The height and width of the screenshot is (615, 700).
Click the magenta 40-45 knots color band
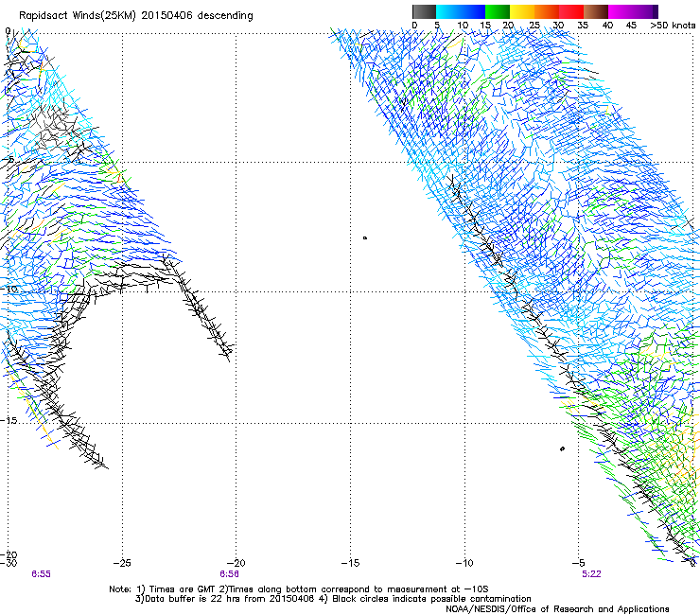tap(621, 11)
